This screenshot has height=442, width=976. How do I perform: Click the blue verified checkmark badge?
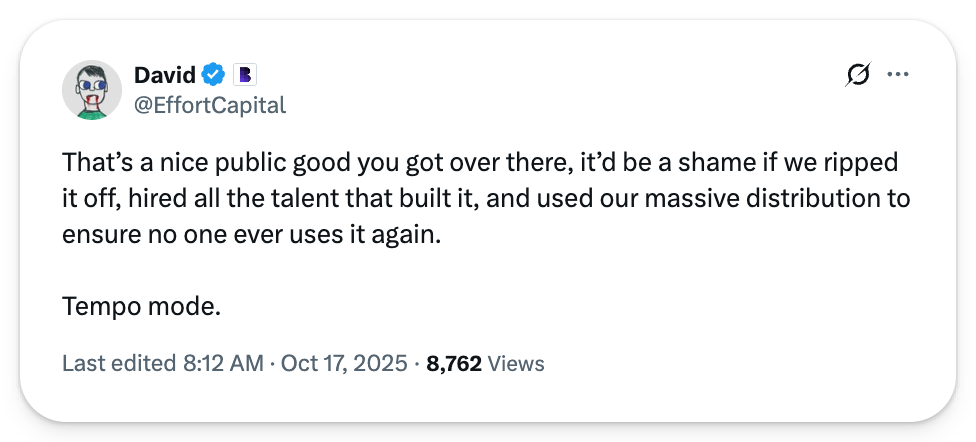(213, 75)
